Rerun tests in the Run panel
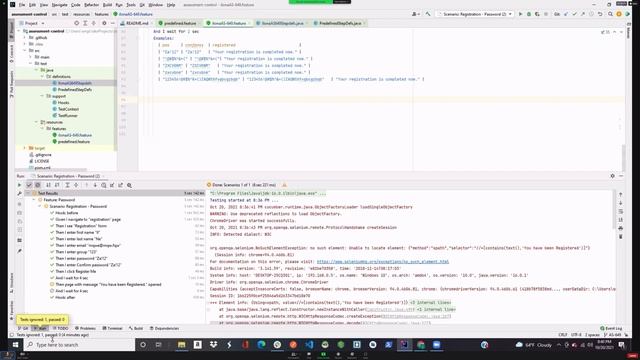This screenshot has width=640, height=360. click(19, 185)
